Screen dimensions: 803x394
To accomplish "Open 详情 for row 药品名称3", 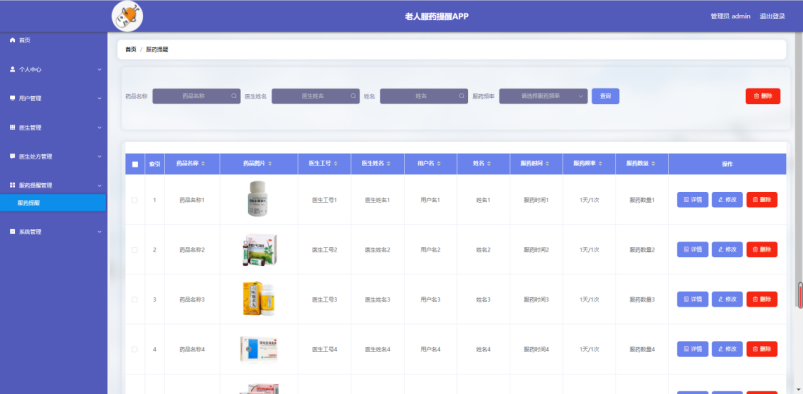I will pyautogui.click(x=692, y=299).
